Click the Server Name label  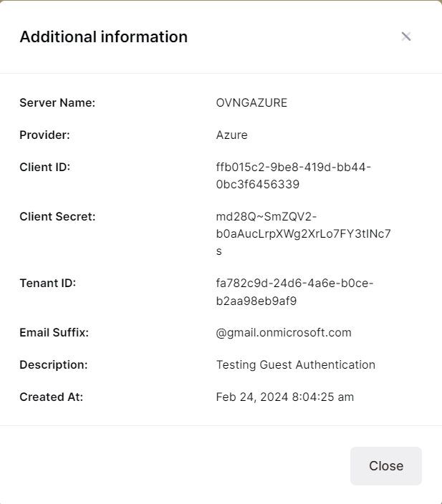coord(57,102)
